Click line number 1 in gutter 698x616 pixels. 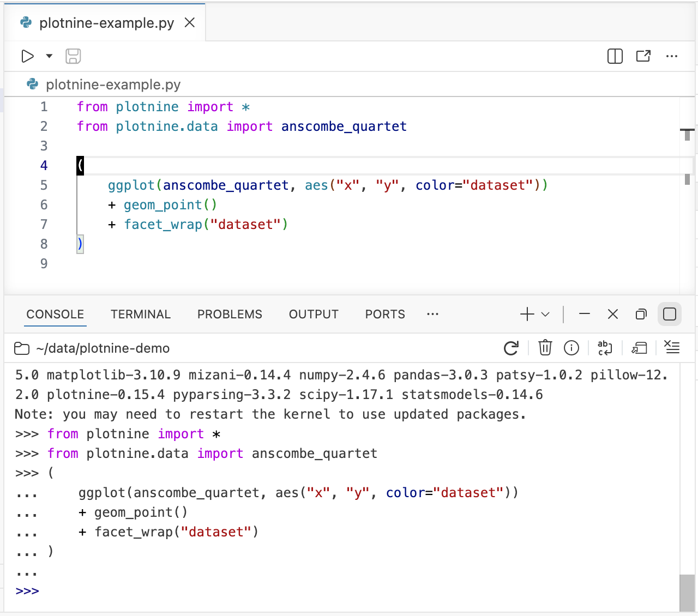click(44, 106)
